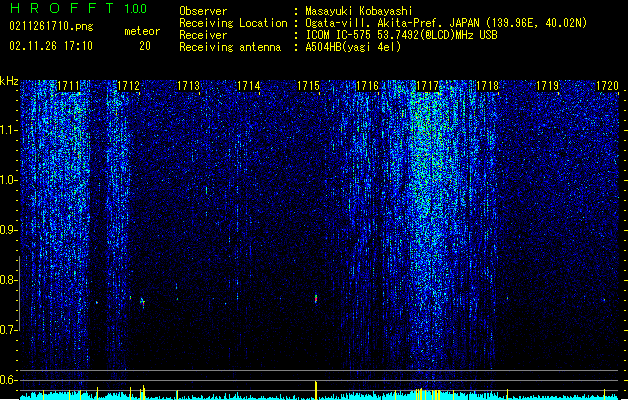Viewport: 629px width, 400px height.
Task: Click the 1719 time marker
Action: coord(548,86)
